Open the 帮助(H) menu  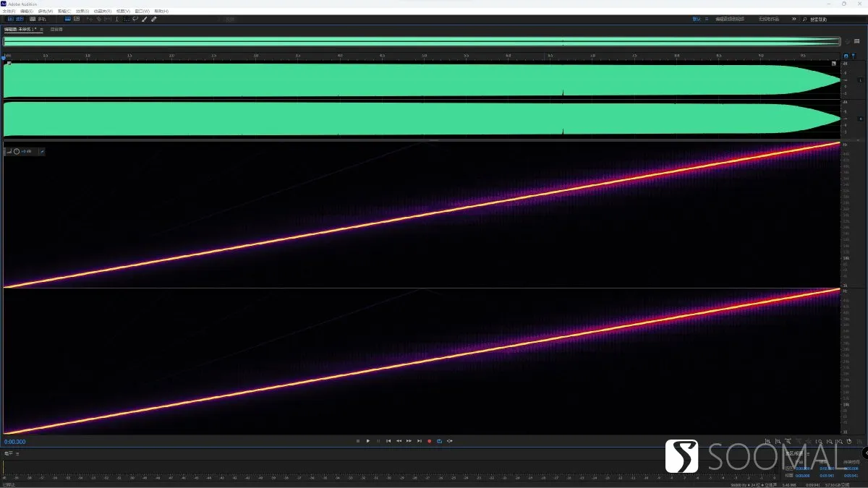click(161, 12)
